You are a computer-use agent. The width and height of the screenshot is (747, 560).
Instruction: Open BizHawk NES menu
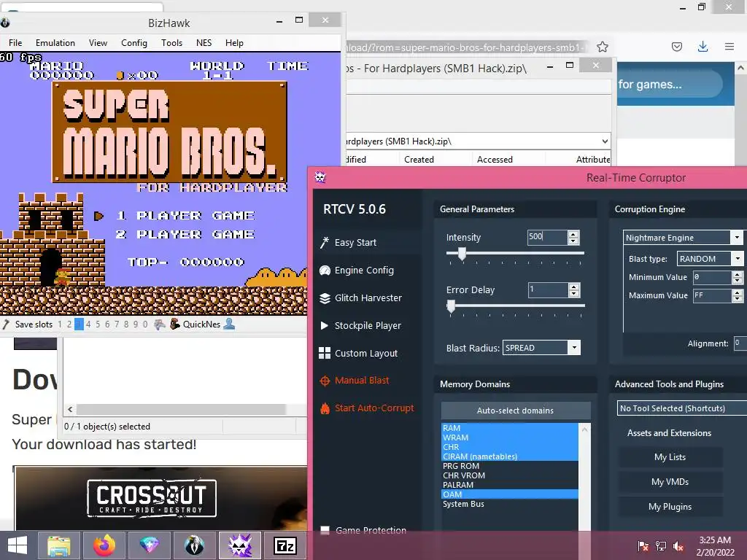[204, 43]
